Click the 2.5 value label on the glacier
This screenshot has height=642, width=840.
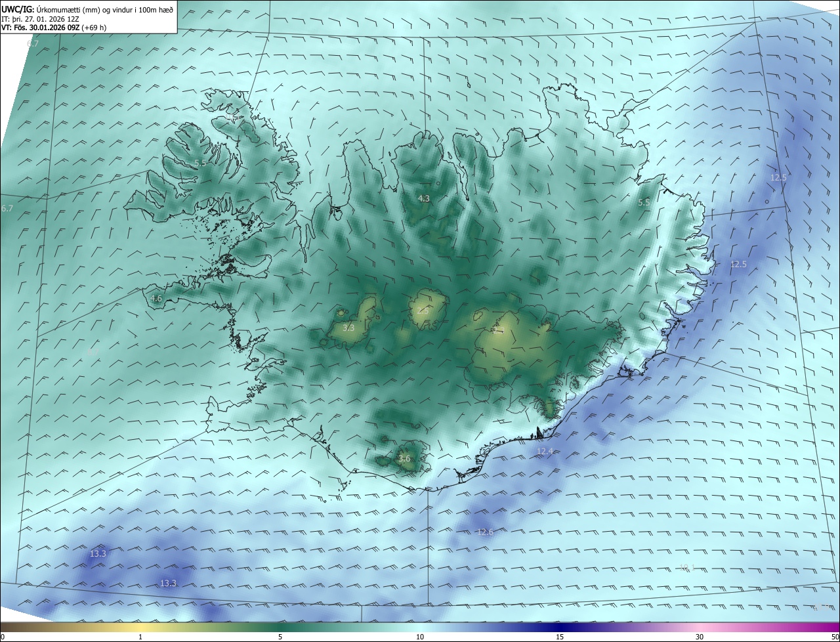(x=423, y=310)
